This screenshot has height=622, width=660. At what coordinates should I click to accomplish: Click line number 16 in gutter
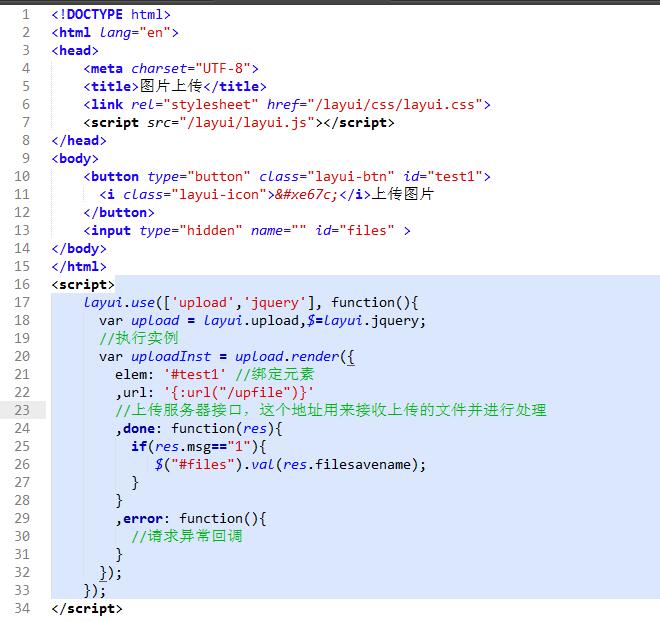tap(22, 284)
